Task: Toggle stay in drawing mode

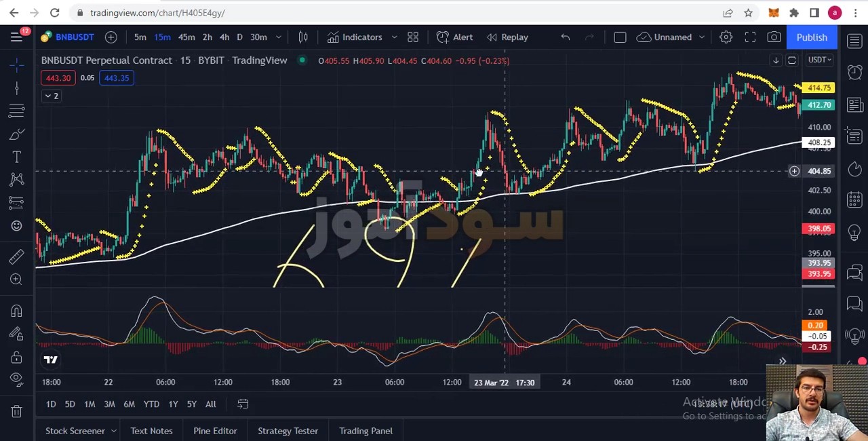Action: 17,333
